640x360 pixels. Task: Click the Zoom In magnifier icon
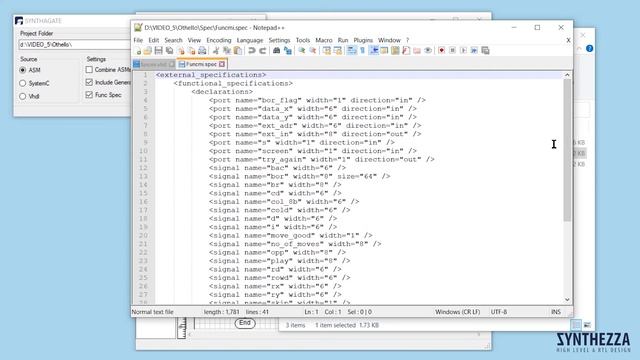302,51
